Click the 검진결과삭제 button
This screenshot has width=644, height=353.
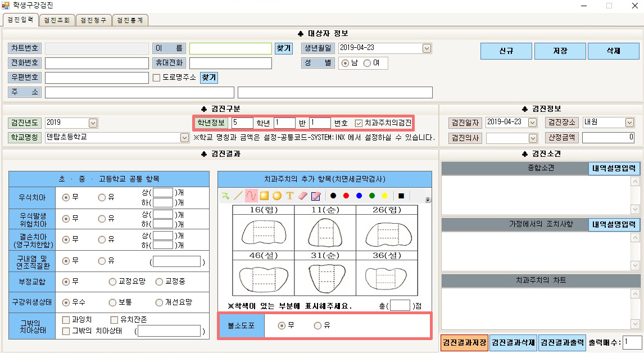click(513, 342)
